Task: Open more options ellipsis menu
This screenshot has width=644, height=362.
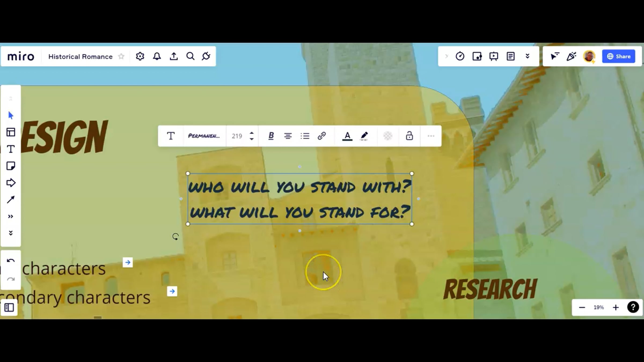Action: point(431,136)
